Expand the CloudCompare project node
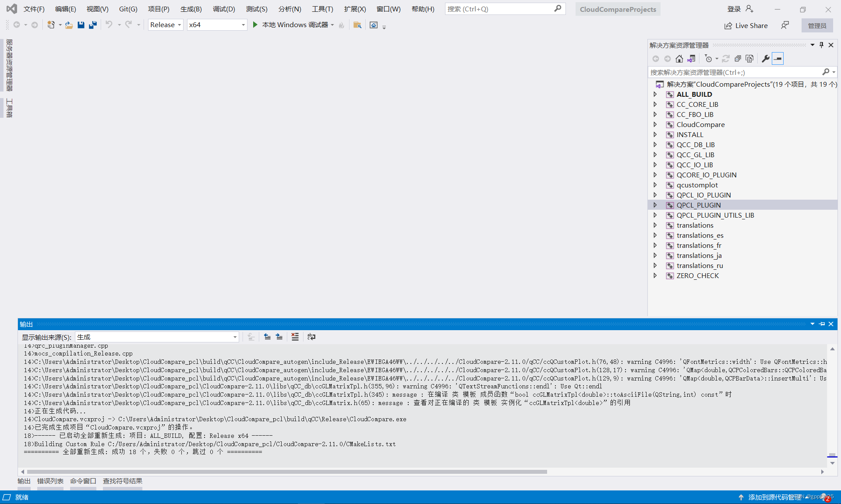 655,124
